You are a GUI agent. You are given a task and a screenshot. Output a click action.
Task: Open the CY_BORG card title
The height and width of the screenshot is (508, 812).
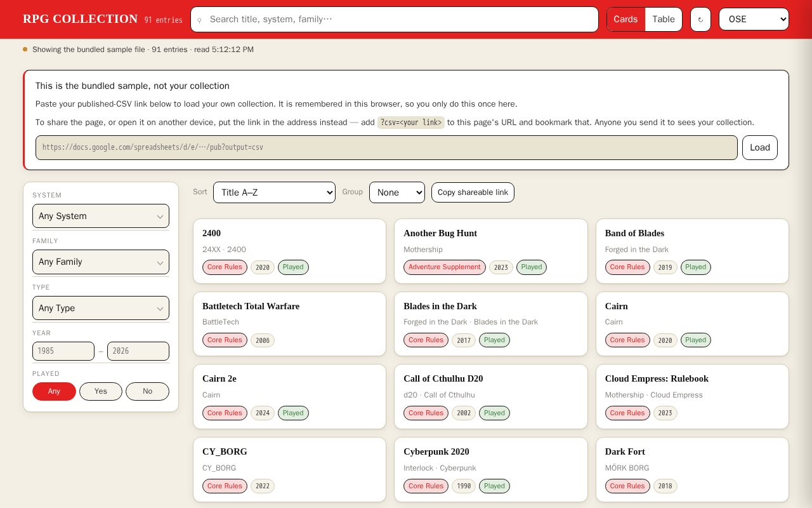[225, 451]
